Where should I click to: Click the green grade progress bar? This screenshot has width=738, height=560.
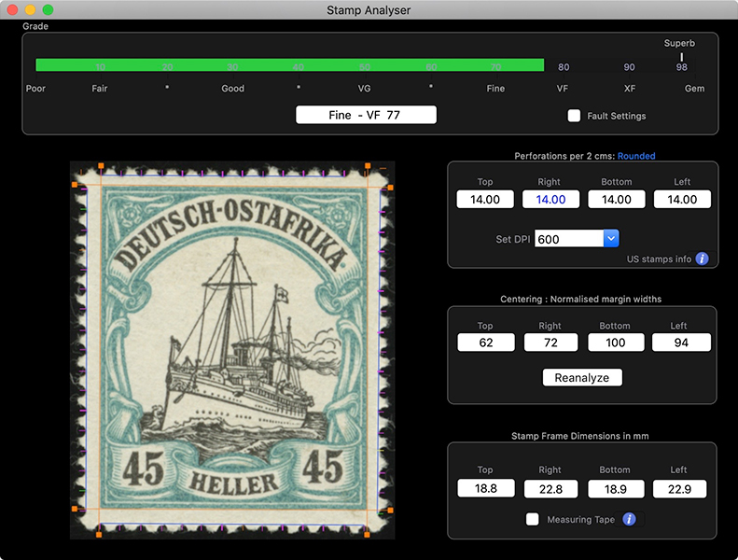point(290,65)
